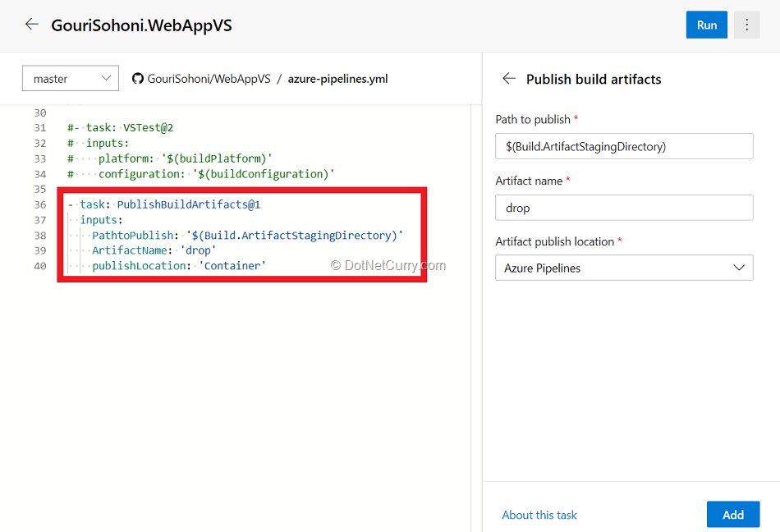Image resolution: width=780 pixels, height=532 pixels.
Task: Place cursor on line 37 inputs:
Action: point(102,220)
